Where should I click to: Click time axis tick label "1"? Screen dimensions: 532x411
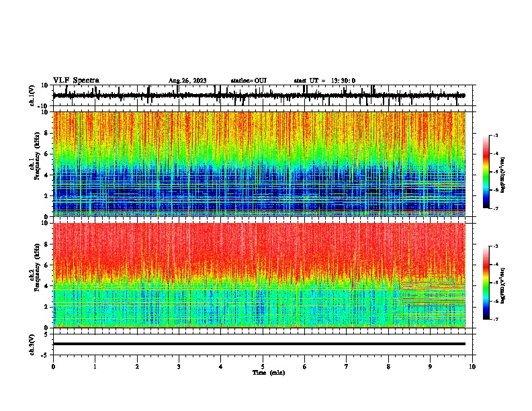(95, 367)
